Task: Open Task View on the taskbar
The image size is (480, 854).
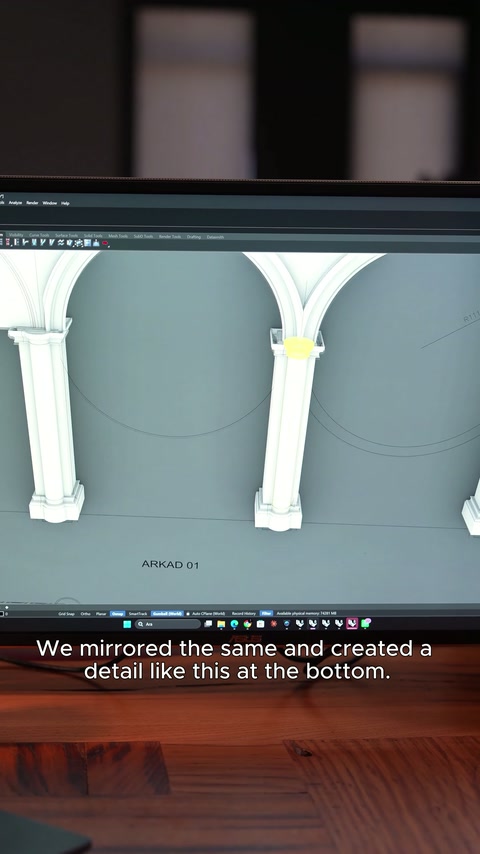Action: pos(208,624)
